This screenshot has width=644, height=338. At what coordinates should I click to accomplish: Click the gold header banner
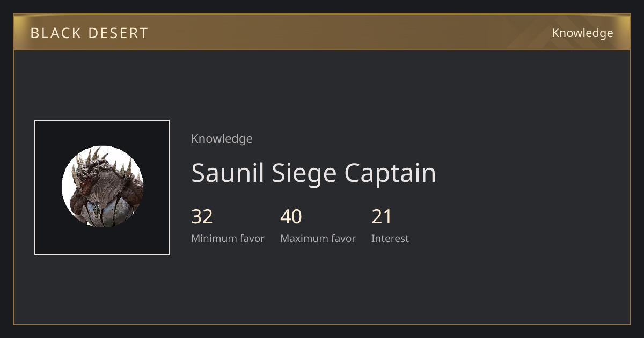tap(322, 32)
